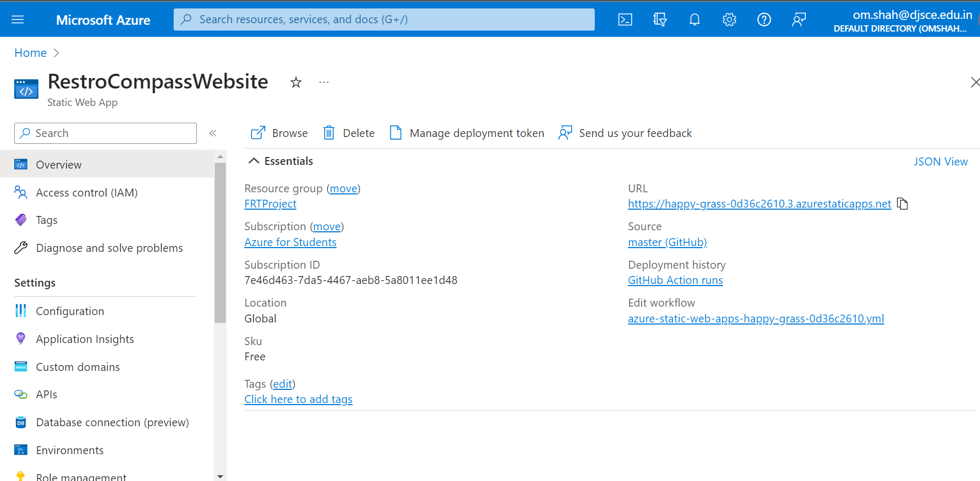Expand Diagnose and solve problems in sidebar
980x481 pixels.
[109, 248]
